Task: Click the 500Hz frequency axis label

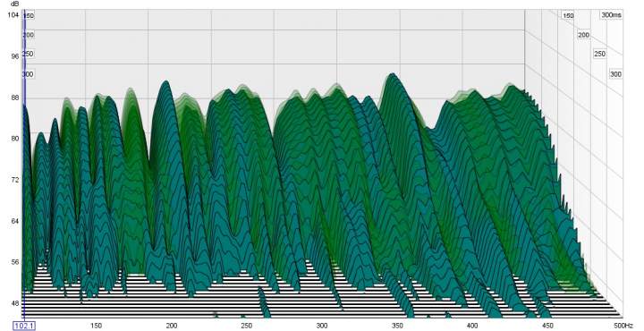Action: [623, 326]
